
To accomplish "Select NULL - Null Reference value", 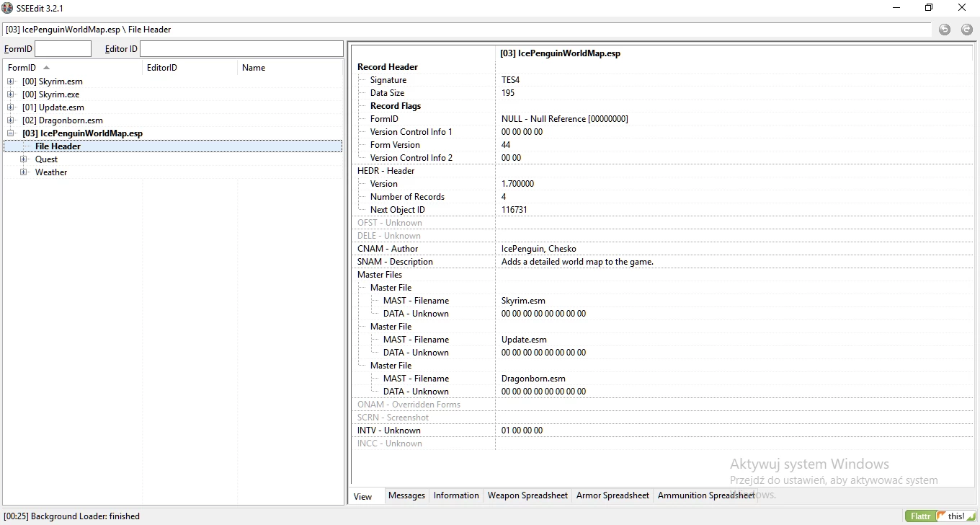I will point(565,119).
